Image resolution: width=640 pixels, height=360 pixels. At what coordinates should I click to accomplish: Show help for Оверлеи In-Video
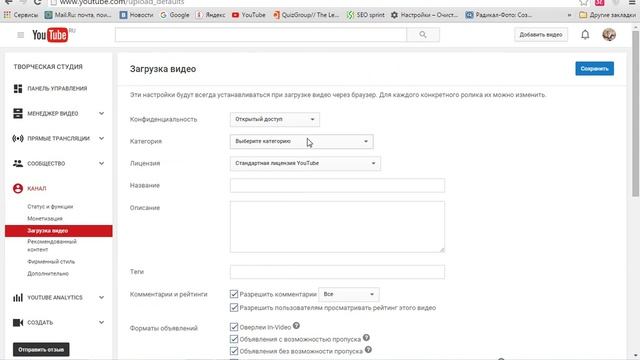[x=296, y=326]
